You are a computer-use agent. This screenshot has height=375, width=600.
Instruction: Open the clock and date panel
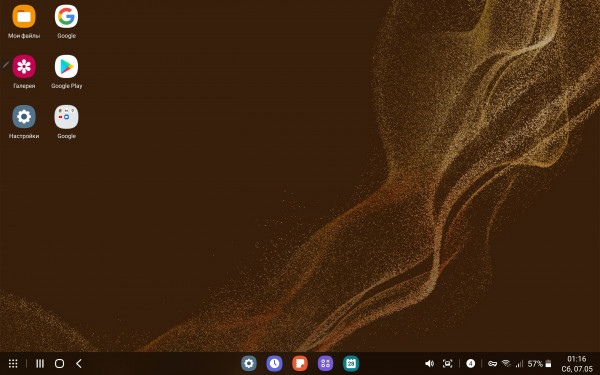577,364
